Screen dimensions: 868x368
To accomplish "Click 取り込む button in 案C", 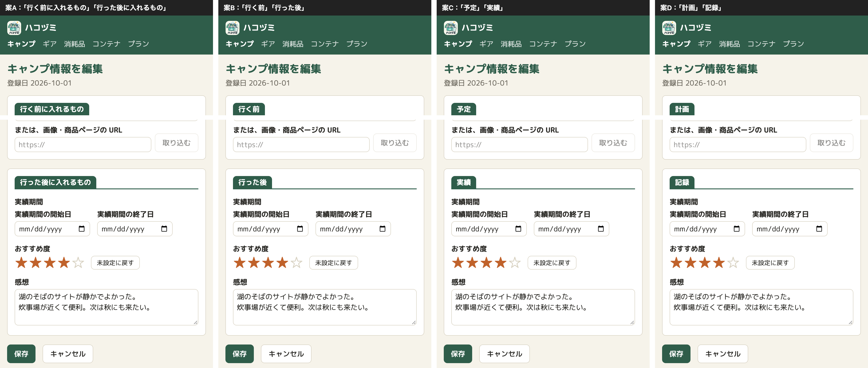I will click(x=613, y=143).
